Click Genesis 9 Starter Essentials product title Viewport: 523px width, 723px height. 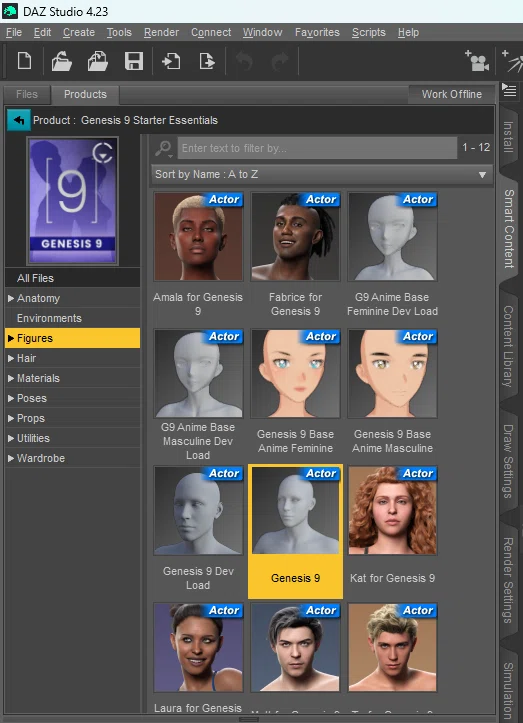(149, 120)
